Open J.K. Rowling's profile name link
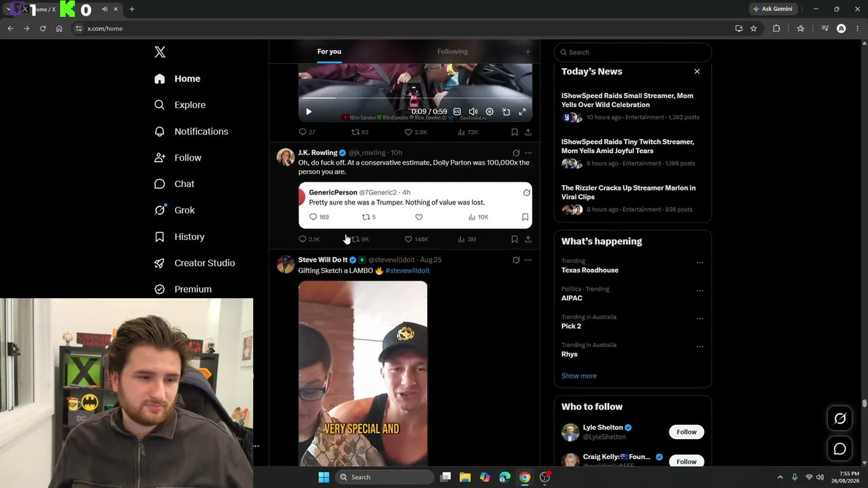The width and height of the screenshot is (868, 488). tap(317, 152)
